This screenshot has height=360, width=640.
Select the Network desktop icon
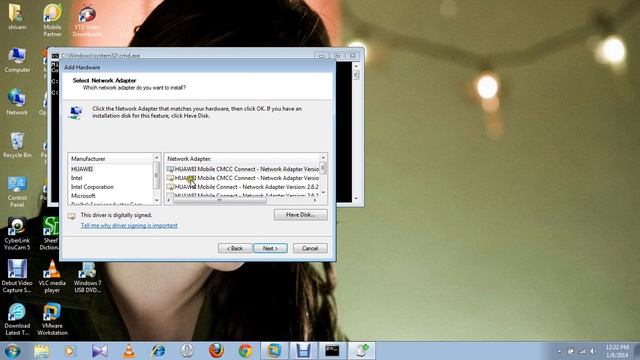pyautogui.click(x=17, y=102)
